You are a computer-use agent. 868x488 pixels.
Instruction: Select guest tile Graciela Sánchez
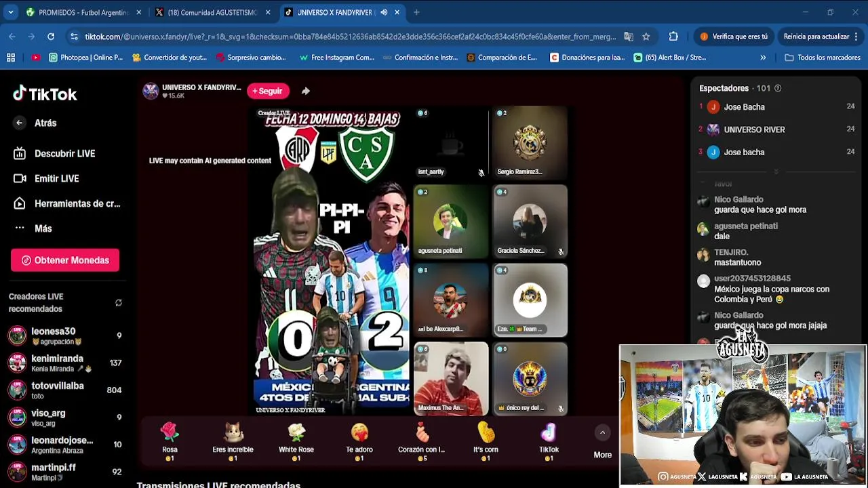click(x=530, y=221)
